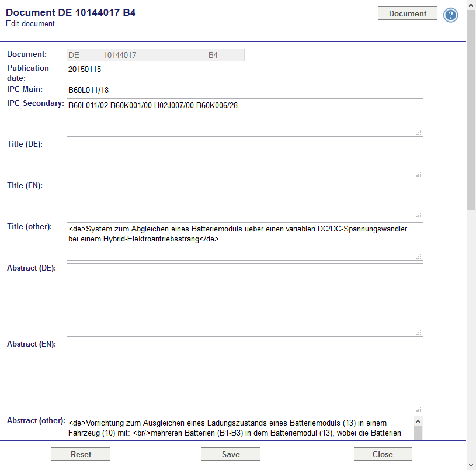The image size is (476, 470).
Task: Grab the Abstract (EN) resize handle
Action: tap(419, 409)
